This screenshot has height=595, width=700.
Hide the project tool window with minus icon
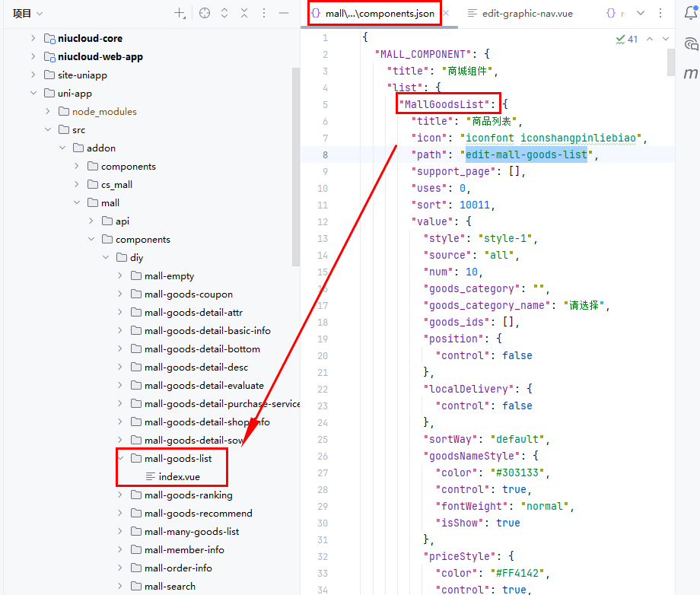[x=284, y=13]
